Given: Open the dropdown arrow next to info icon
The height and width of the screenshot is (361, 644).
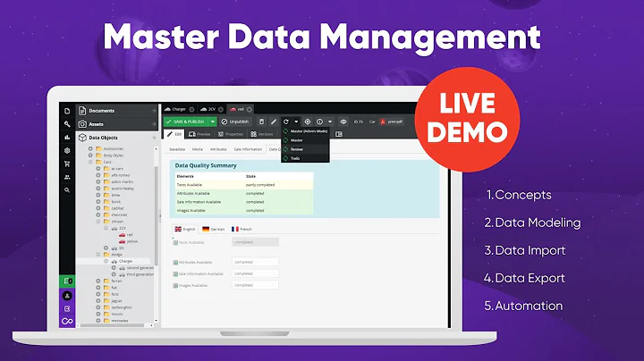Looking at the screenshot, I should pyautogui.click(x=330, y=122).
